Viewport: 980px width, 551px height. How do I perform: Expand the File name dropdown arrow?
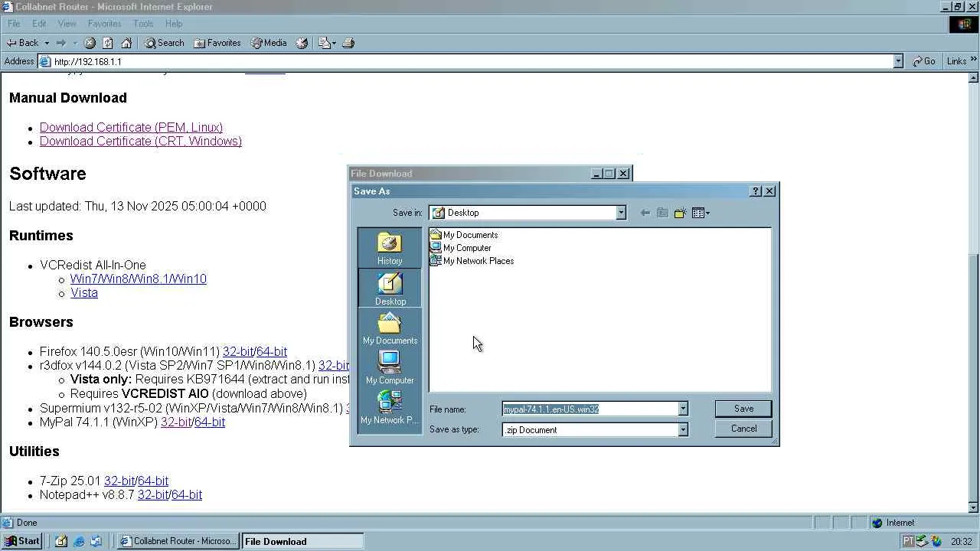683,409
